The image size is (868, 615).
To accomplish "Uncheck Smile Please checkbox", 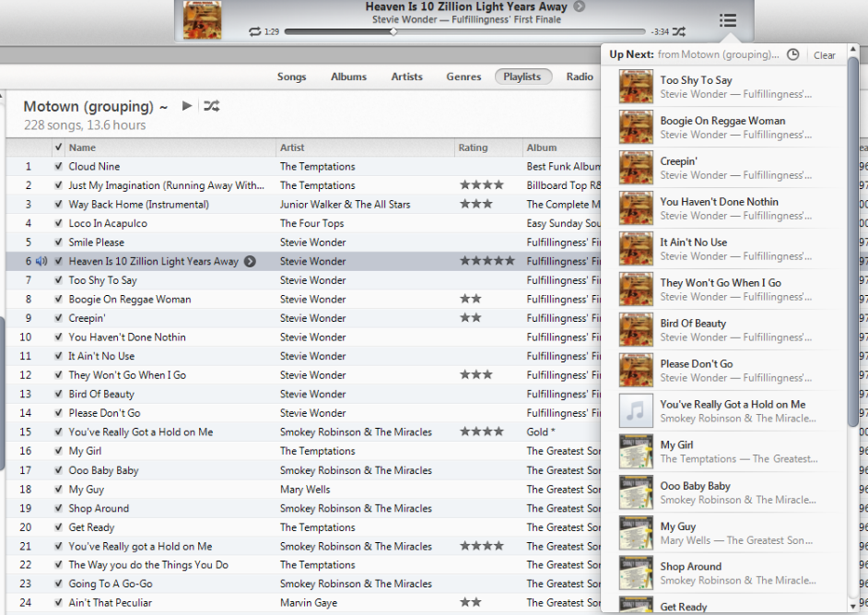I will (x=58, y=242).
